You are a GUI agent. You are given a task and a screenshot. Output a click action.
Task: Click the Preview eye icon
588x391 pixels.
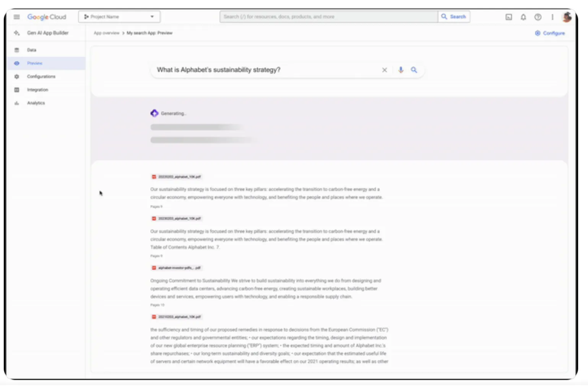coord(16,63)
